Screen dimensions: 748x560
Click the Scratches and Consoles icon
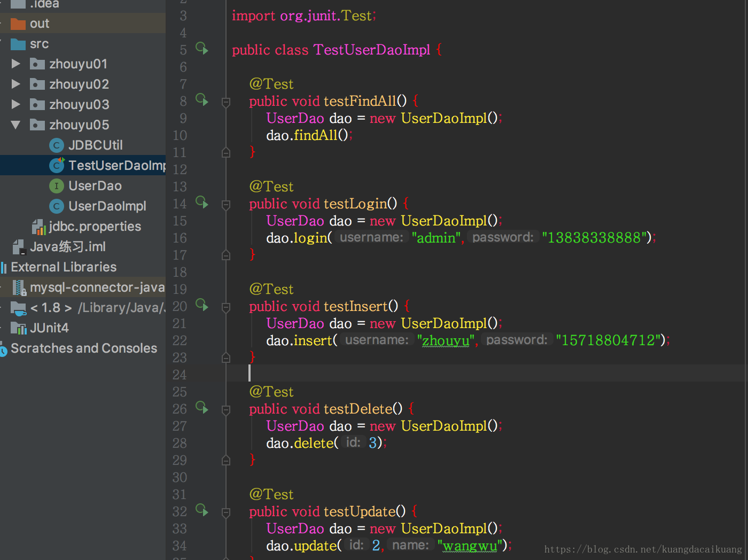click(x=3, y=349)
